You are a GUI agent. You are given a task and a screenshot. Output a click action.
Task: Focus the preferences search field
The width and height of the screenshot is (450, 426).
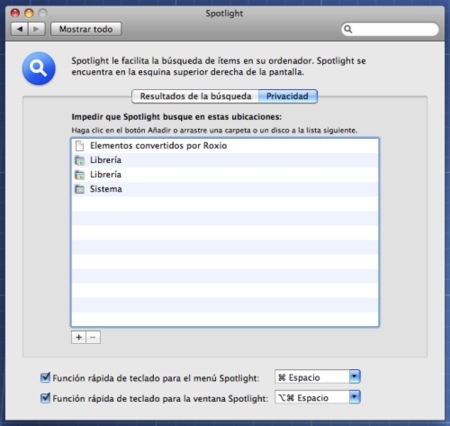pos(390,29)
